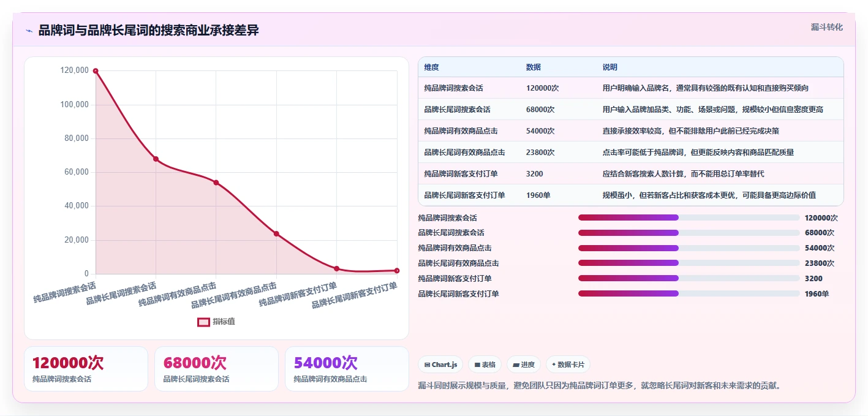868x416 pixels.
Task: Click chart point at 品牌长尾词有效商品点击
Action: click(x=276, y=233)
